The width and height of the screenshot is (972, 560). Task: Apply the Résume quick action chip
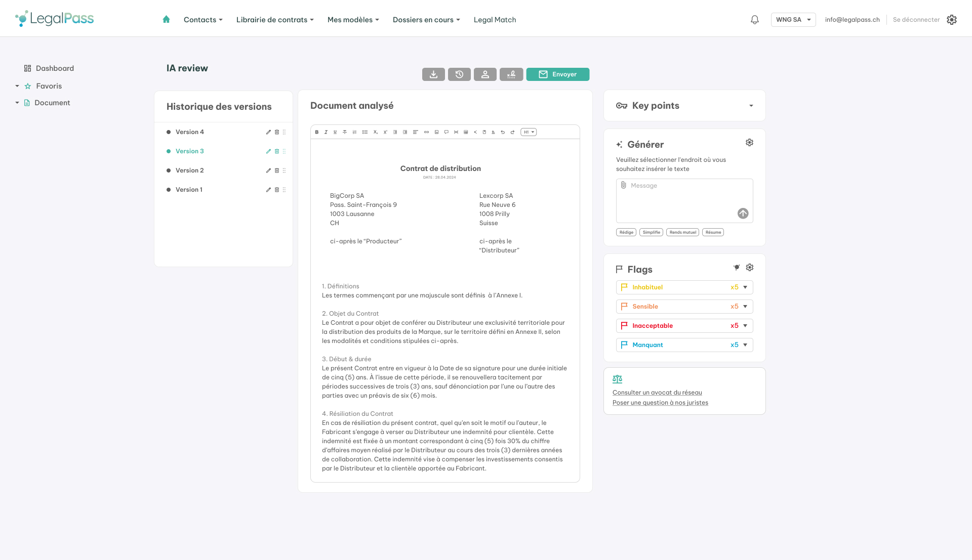click(x=713, y=232)
